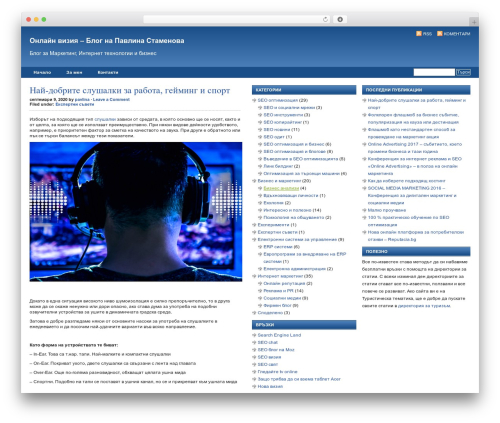
Task: Open the За мен menu item
Action: pos(74,72)
